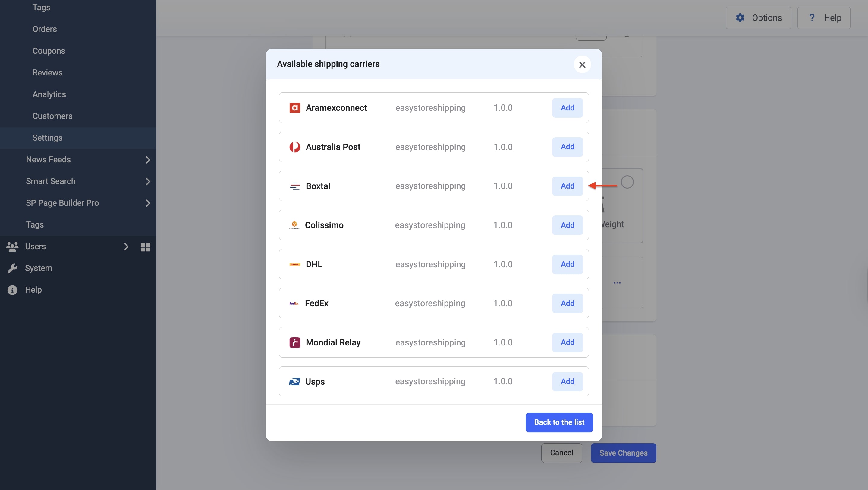This screenshot has width=868, height=490.
Task: Close the shipping carriers dialog
Action: click(582, 64)
